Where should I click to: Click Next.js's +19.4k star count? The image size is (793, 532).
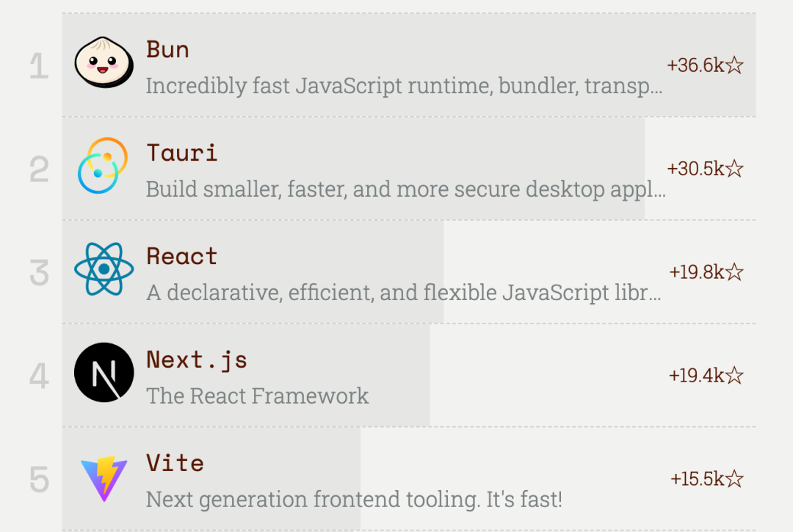(x=706, y=376)
